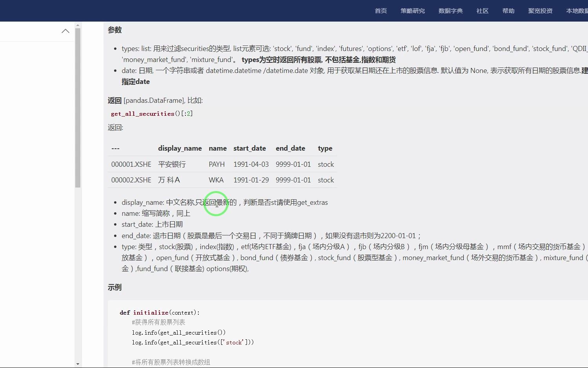Click the name: 缩写简称,同上 bullet

[x=156, y=213]
